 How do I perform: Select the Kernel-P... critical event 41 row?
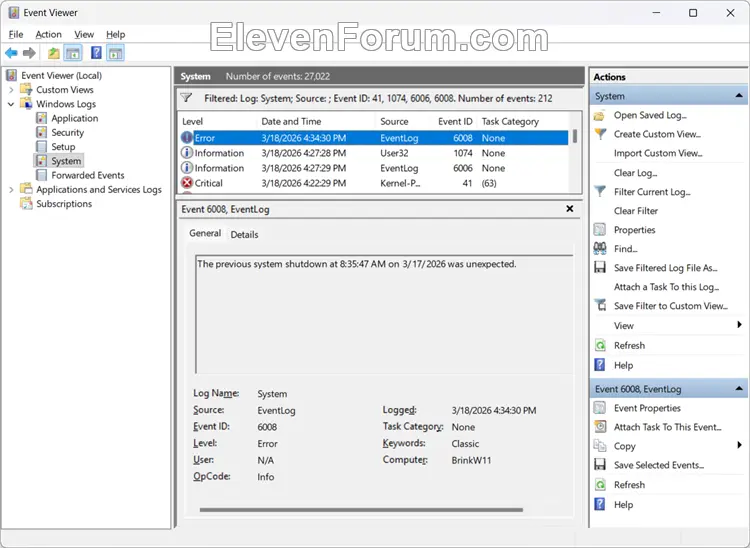pos(374,183)
